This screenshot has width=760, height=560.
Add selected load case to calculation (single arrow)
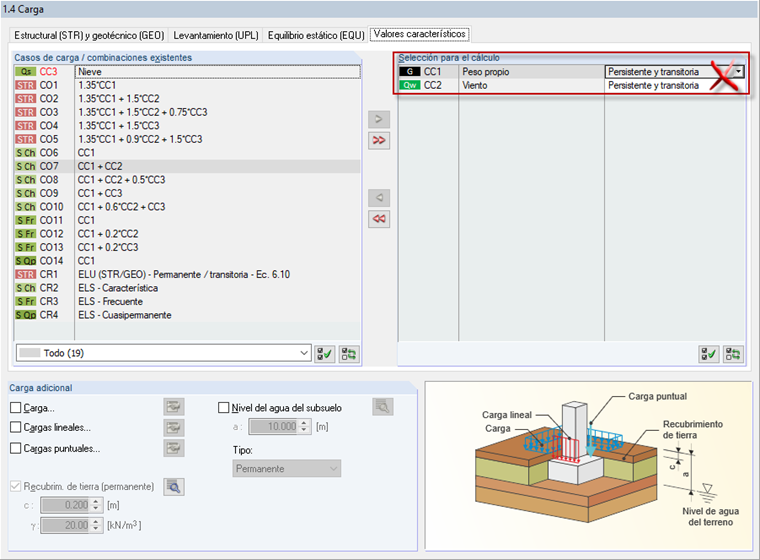pyautogui.click(x=379, y=119)
